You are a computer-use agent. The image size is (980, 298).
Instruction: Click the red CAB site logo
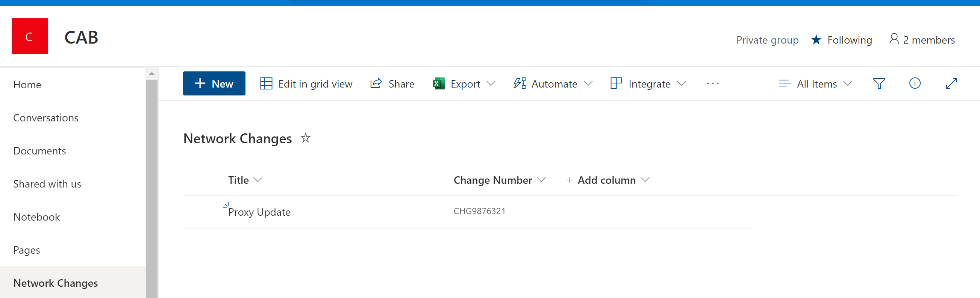(29, 36)
